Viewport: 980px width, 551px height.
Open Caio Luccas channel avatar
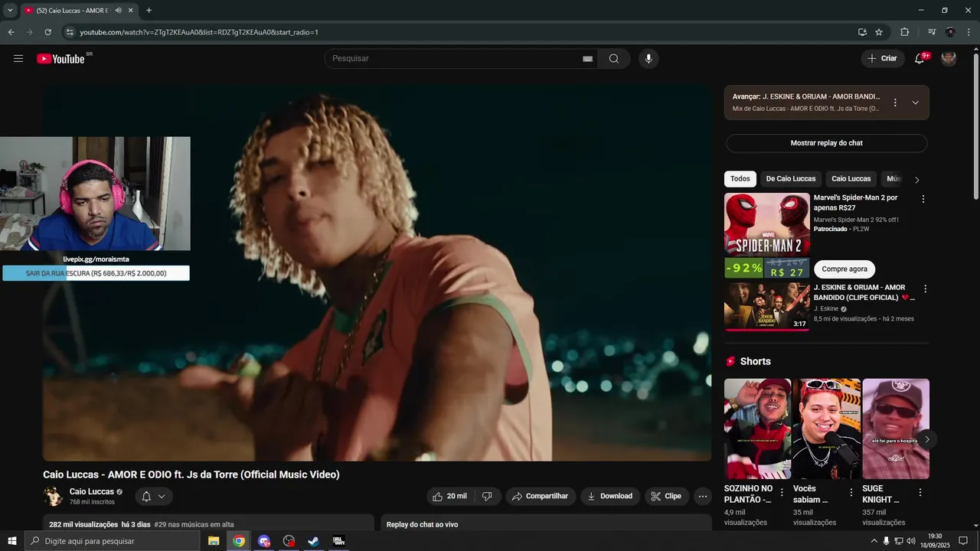tap(53, 497)
